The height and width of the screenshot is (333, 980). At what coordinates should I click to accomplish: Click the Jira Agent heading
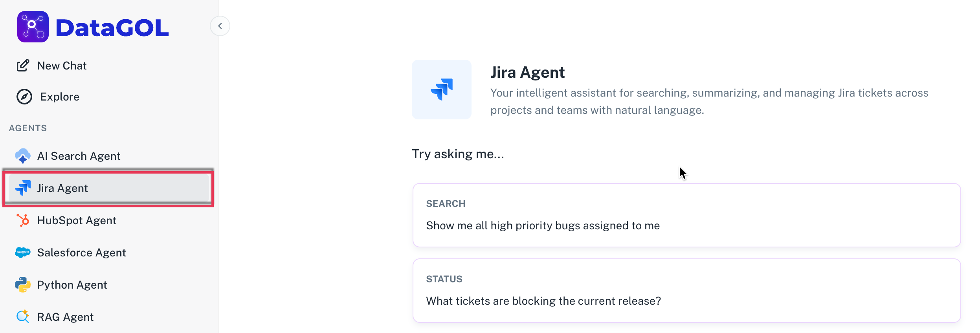point(527,73)
